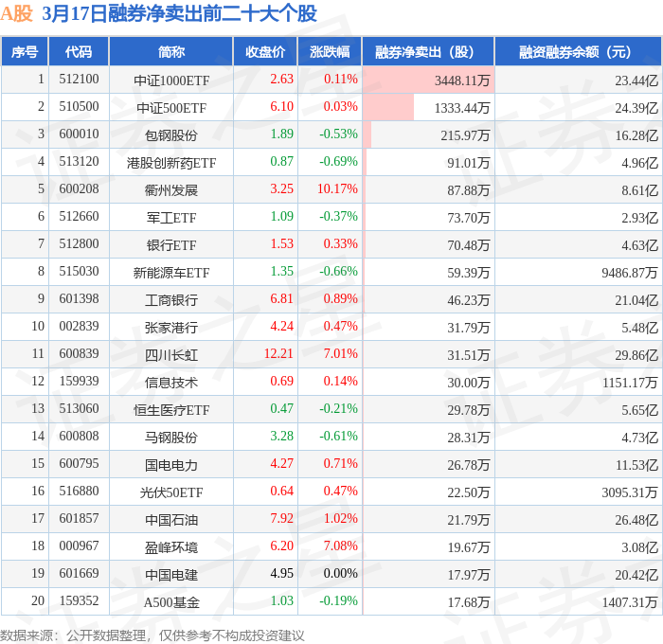
Task: Click the 10.17% change value
Action: pos(337,189)
